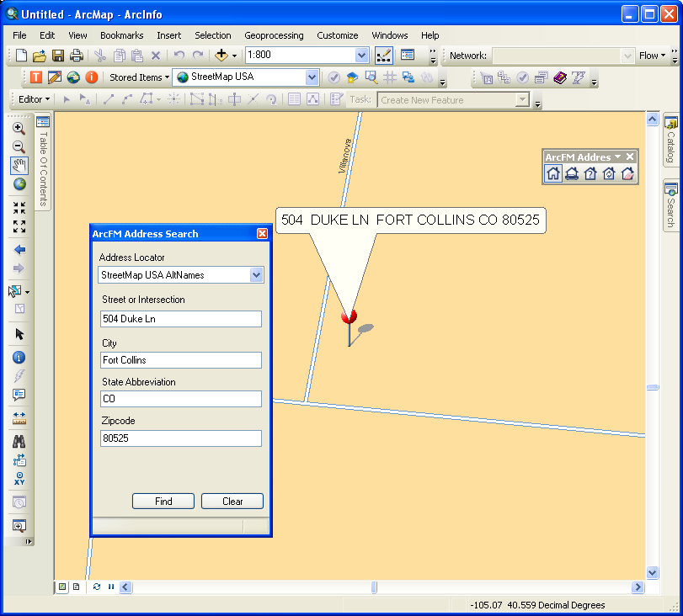Open the HTML Popup tool
The image size is (683, 616).
[19, 395]
